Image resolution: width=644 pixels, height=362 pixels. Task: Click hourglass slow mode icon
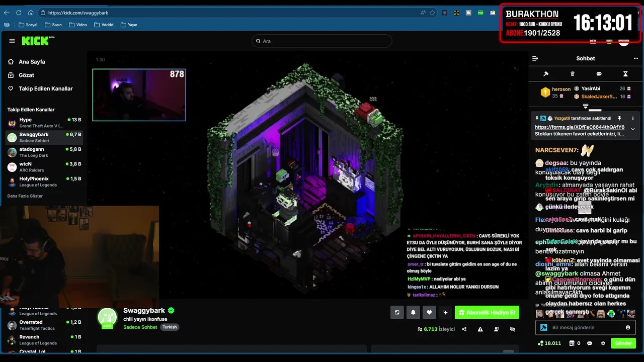pos(625,74)
